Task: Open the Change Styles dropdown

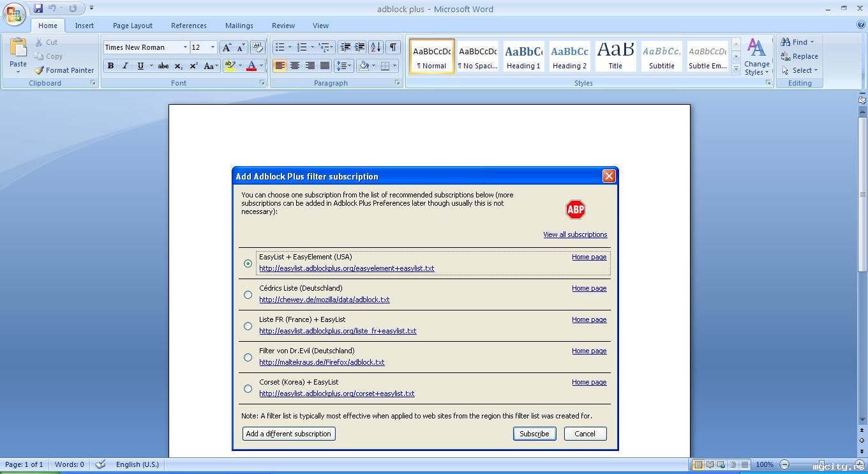Action: click(757, 57)
